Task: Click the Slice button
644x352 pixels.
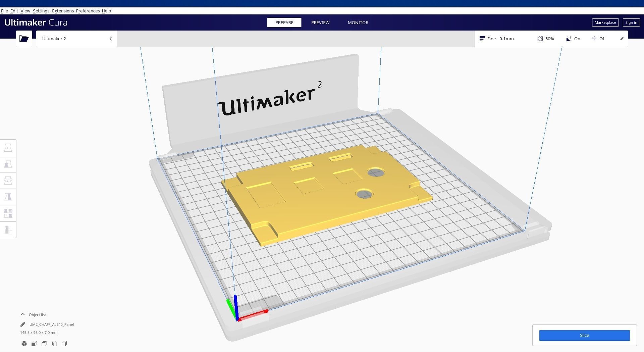Action: click(x=584, y=335)
